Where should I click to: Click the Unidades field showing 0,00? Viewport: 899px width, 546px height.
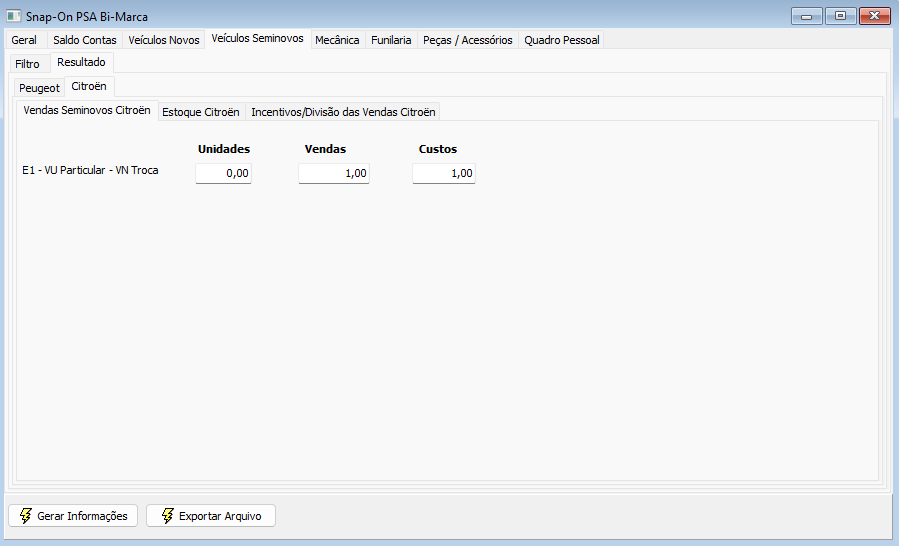click(224, 173)
